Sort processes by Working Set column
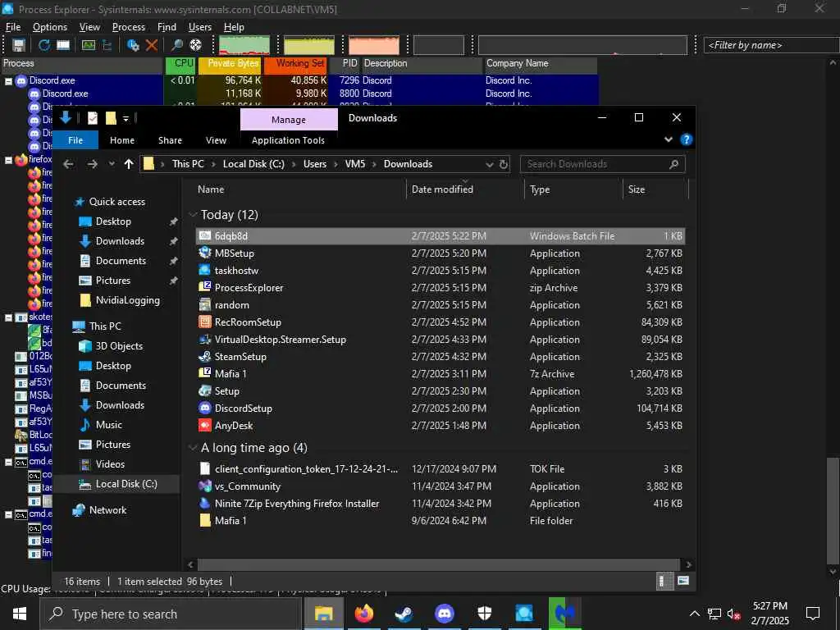The height and width of the screenshot is (630, 840). tap(295, 64)
